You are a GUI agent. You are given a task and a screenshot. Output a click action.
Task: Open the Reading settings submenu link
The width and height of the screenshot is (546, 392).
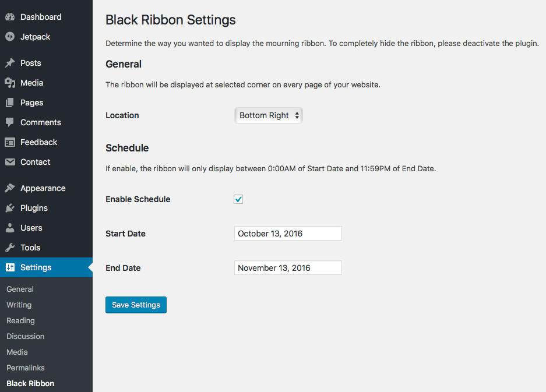pos(20,320)
